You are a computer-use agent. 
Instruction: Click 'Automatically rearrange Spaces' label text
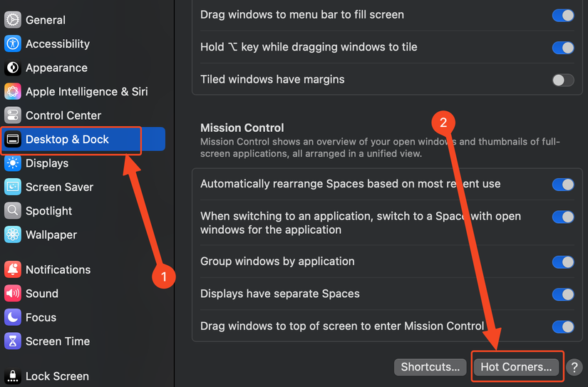pyautogui.click(x=350, y=184)
